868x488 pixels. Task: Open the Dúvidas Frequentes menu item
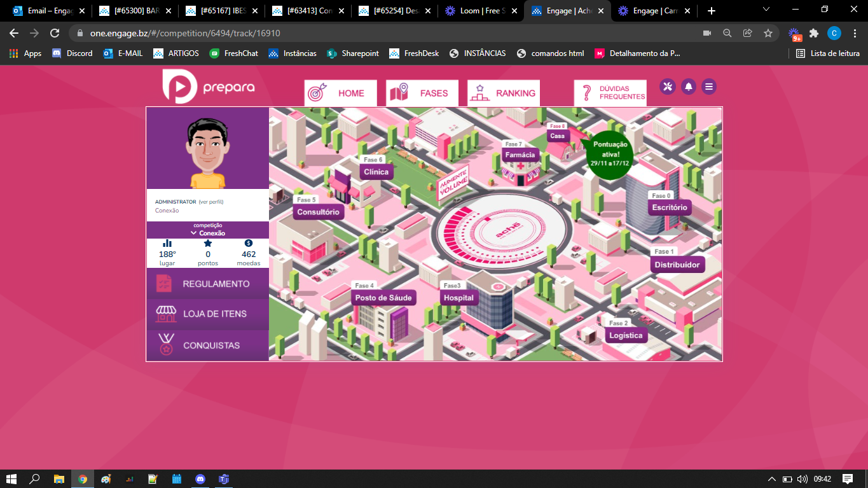pos(610,93)
